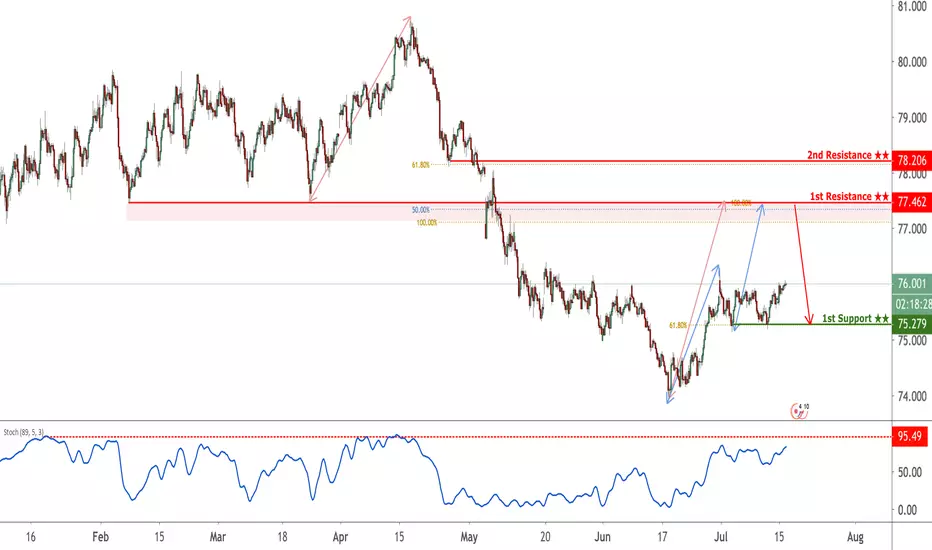Open the Stoch (89, 5, 3) indicator legend

[23, 432]
